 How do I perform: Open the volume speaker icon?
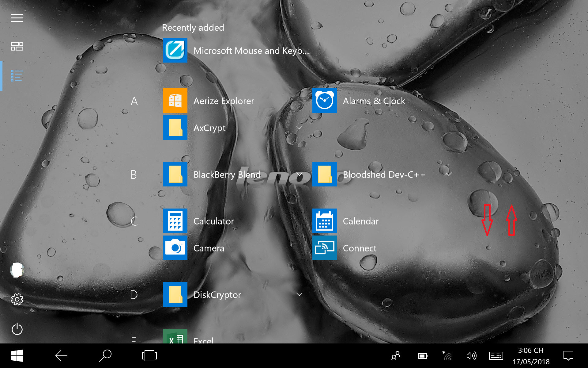[x=471, y=356]
